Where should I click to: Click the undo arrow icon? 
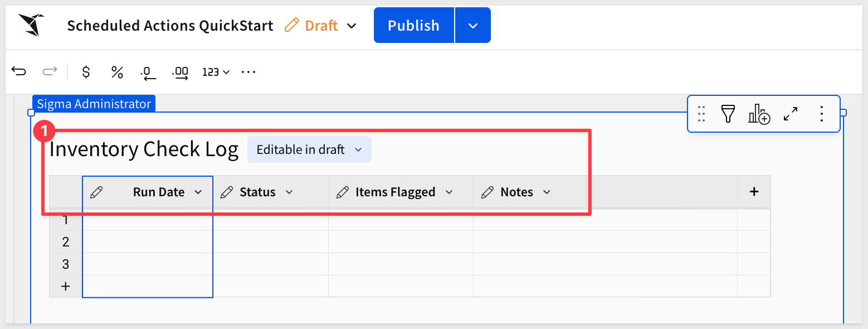pyautogui.click(x=19, y=71)
